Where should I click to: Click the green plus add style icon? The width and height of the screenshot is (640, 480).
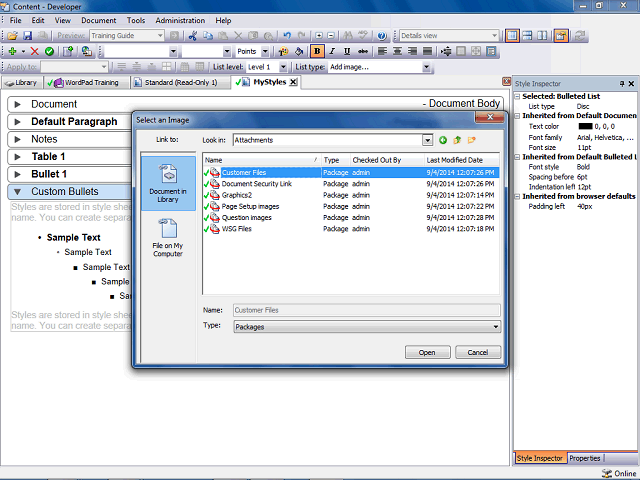click(x=13, y=51)
